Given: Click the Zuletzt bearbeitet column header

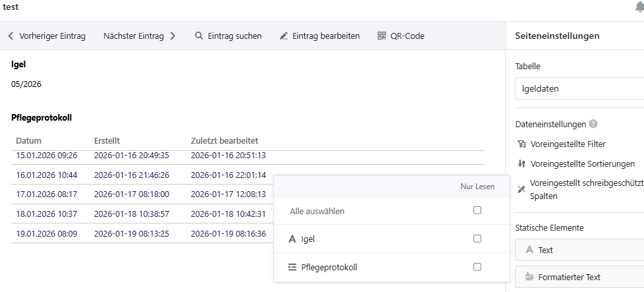Looking at the screenshot, I should coord(224,140).
